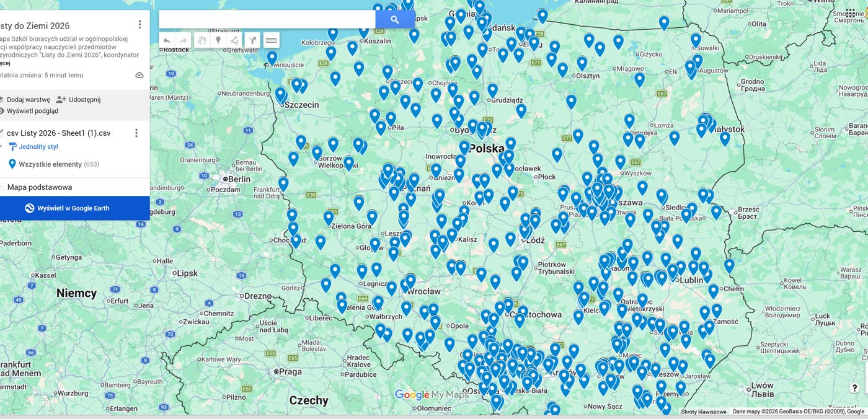Image resolution: width=868 pixels, height=419 pixels.
Task: Click Wyświetl w Google Earth button
Action: click(x=73, y=208)
